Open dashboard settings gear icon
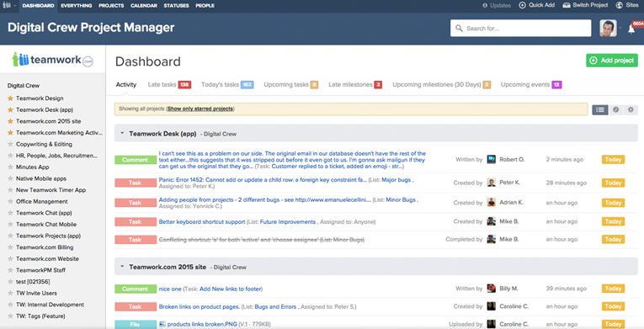The image size is (644, 329). pyautogui.click(x=631, y=109)
